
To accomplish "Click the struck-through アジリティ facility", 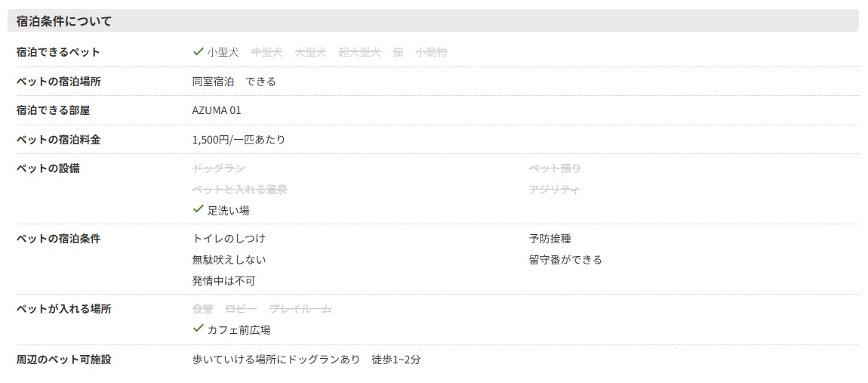I will (x=555, y=190).
